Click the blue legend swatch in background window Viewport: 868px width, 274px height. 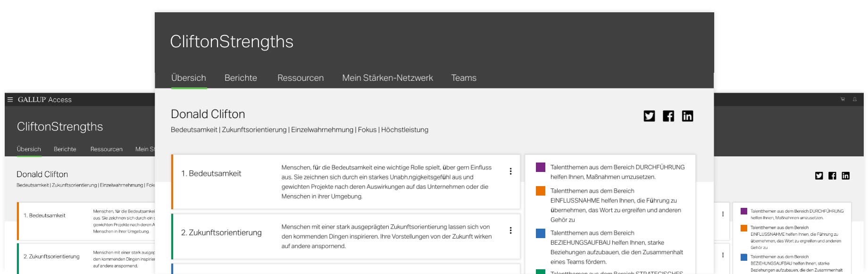(744, 257)
